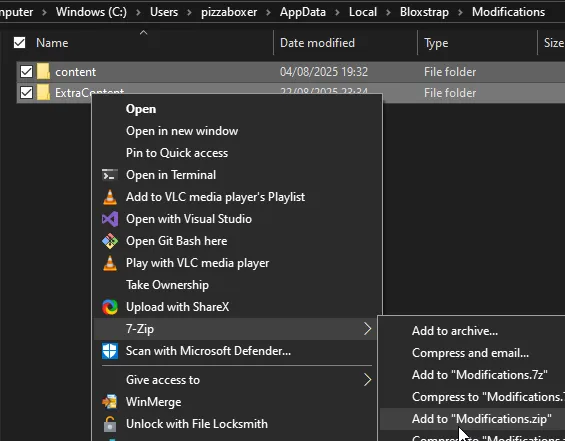Choose Upload with ShareX
This screenshot has width=565, height=441.
click(x=237, y=307)
